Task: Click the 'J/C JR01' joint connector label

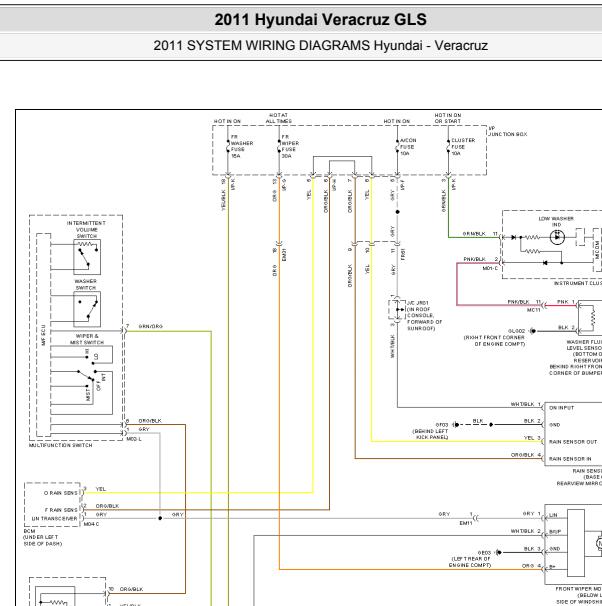Action: (418, 303)
